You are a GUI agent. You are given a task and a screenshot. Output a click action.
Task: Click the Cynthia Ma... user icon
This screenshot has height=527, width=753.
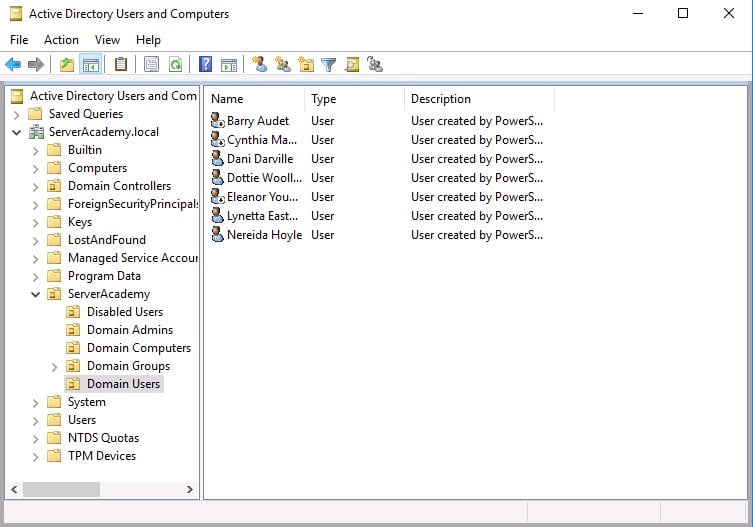(218, 140)
